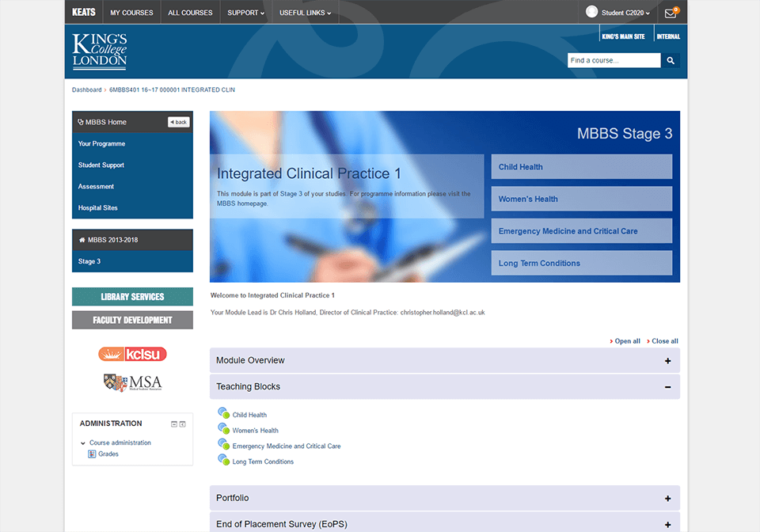Open Child Health tile in the banner
This screenshot has height=532, width=760.
[x=582, y=167]
